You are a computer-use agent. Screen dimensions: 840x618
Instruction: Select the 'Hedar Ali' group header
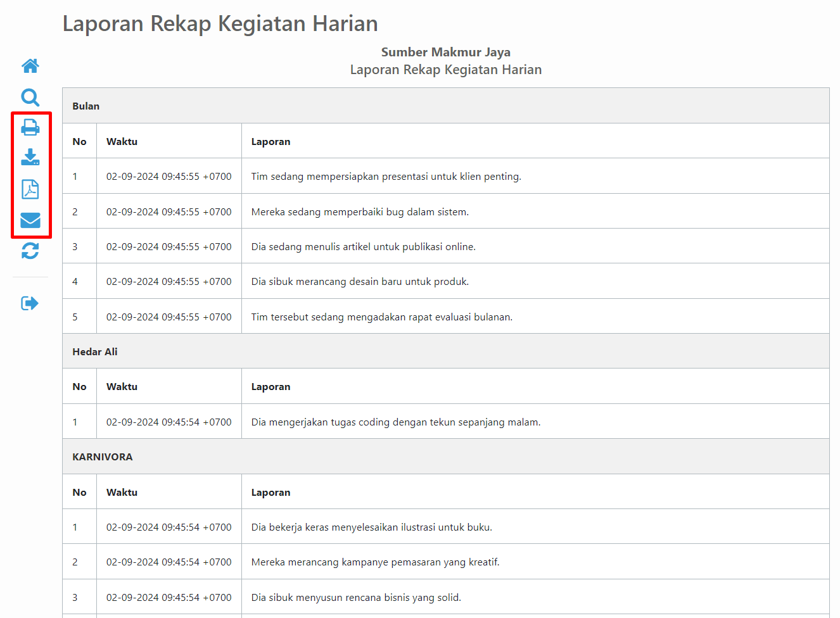click(x=445, y=351)
